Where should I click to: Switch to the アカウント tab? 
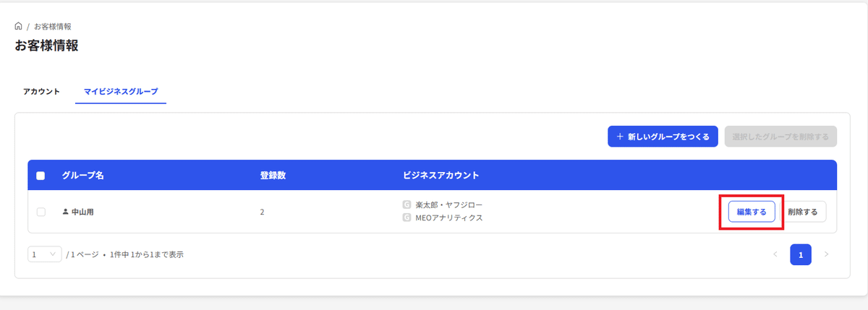coord(41,92)
